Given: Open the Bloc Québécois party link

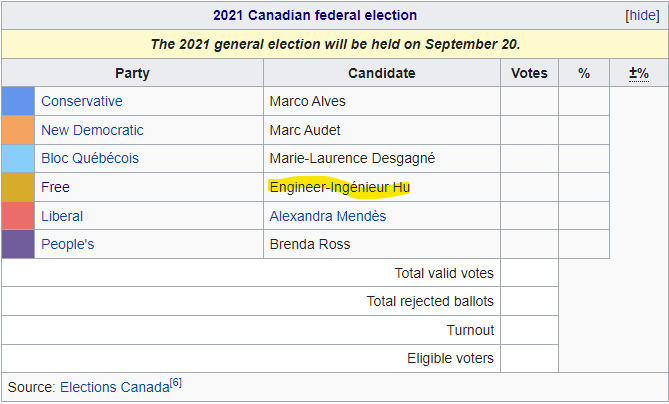Looking at the screenshot, I should pos(90,158).
